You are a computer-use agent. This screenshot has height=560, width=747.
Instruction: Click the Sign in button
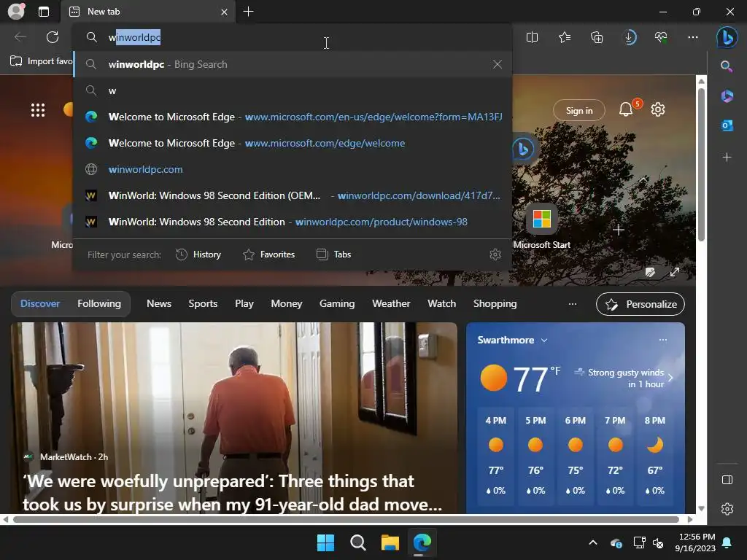click(578, 111)
